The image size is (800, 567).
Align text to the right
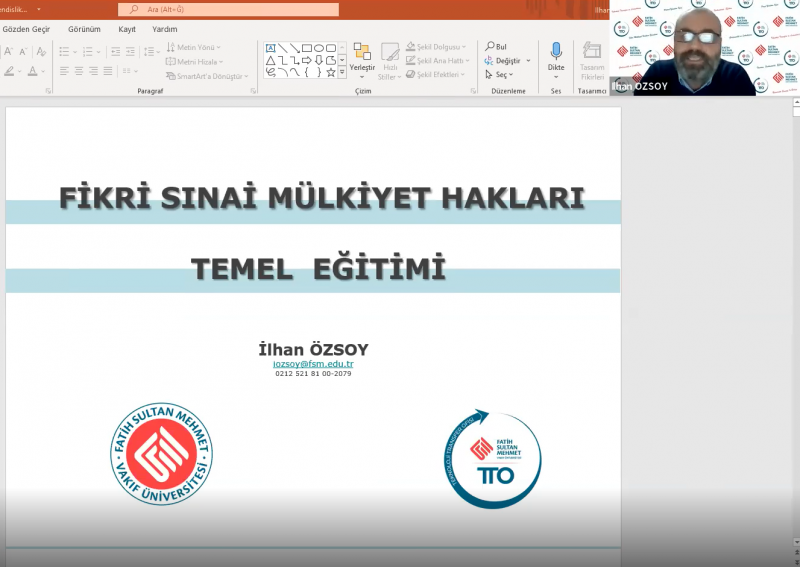tap(93, 71)
